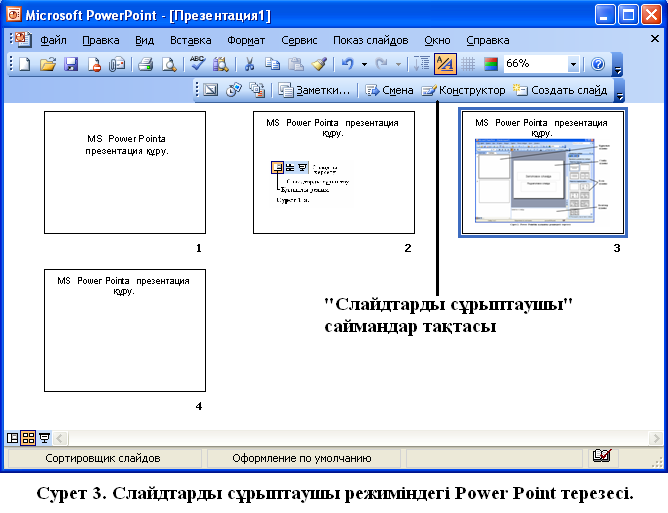Send presentation as email attachment
This screenshot has height=513, width=668.
[x=117, y=64]
